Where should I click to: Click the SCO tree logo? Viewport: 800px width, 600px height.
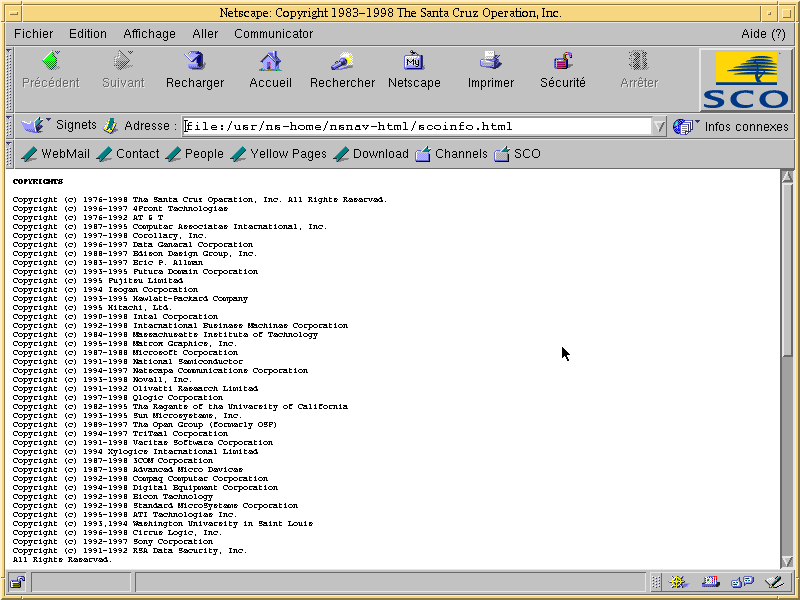coord(745,80)
